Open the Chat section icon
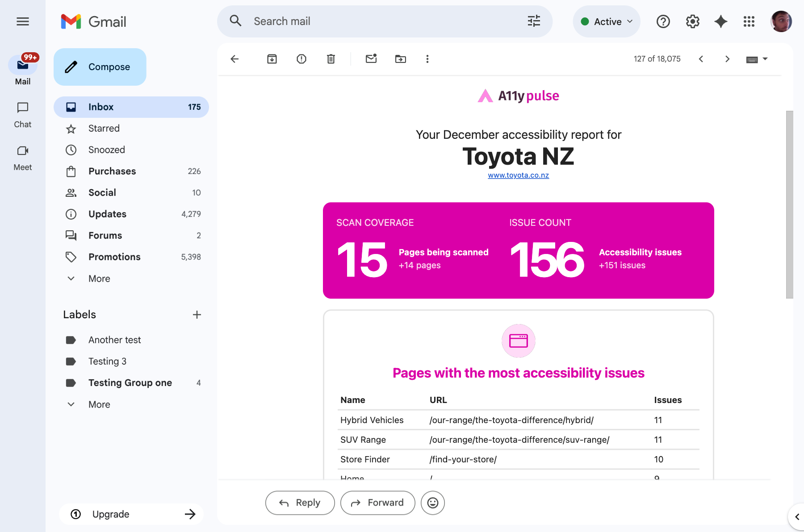The image size is (804, 532). (23, 108)
